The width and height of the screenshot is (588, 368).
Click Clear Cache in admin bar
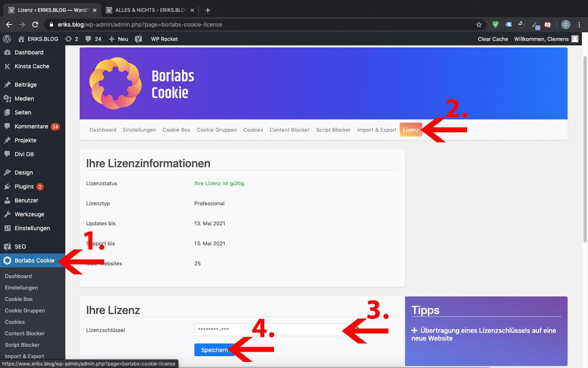pos(493,39)
